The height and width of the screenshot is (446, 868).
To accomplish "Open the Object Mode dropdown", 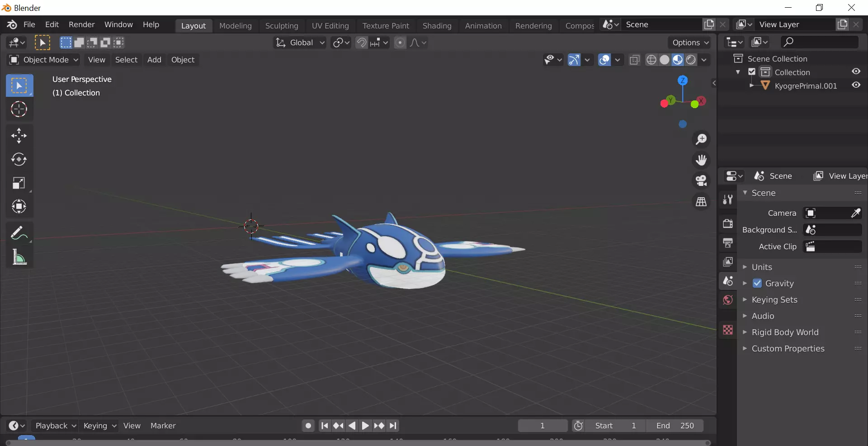I will (x=44, y=60).
